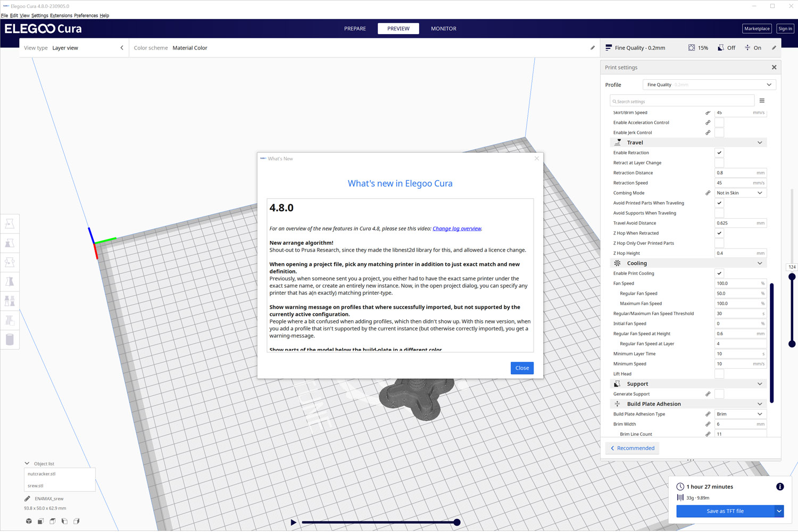Click the adhesion On icon
This screenshot has width=798, height=532.
pos(747,48)
